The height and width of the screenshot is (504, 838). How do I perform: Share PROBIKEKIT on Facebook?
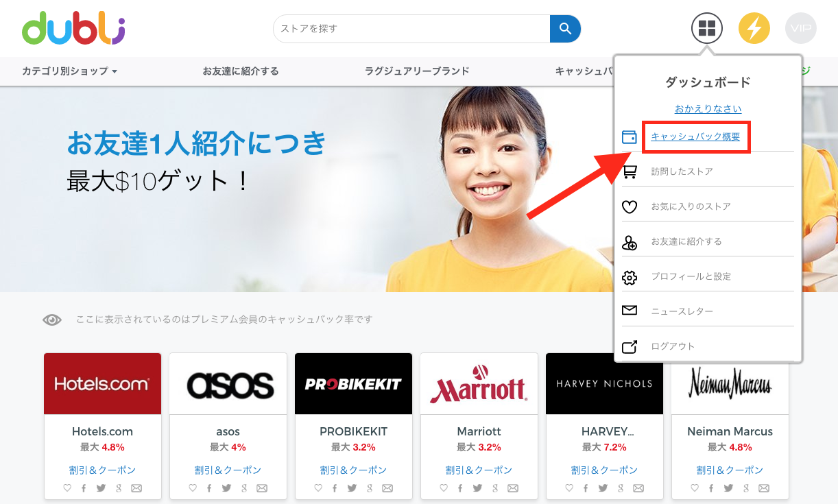335,488
